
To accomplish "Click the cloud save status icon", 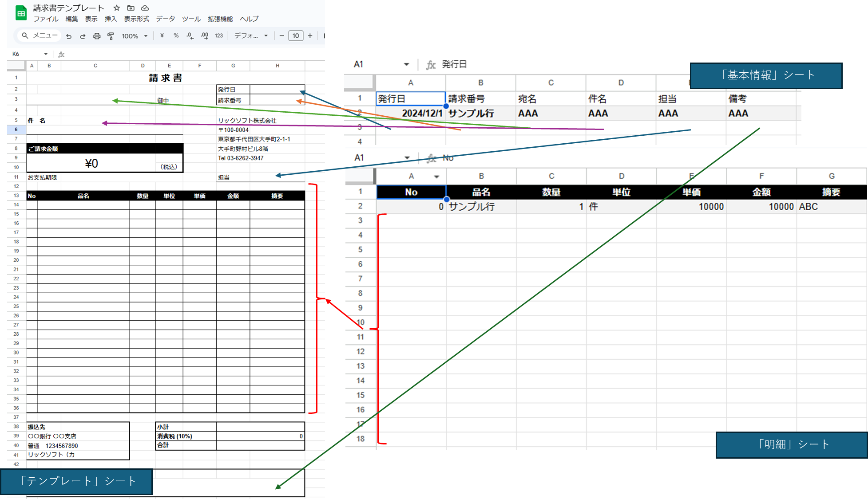I will point(145,8).
